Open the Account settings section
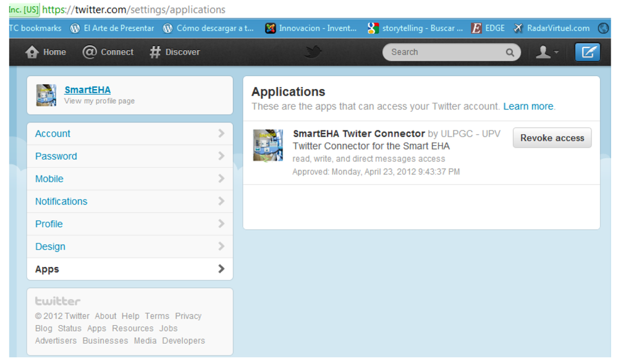The image size is (618, 364). 130,133
